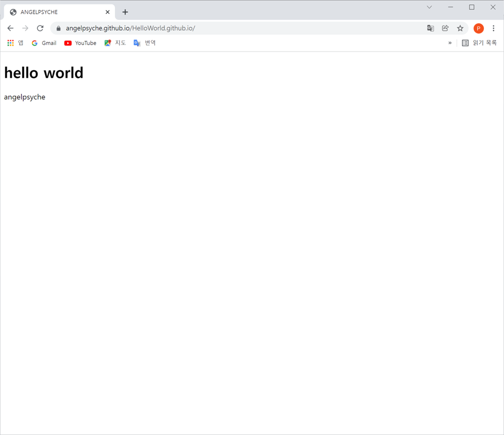This screenshot has width=504, height=435.
Task: Reload the current page
Action: point(40,28)
